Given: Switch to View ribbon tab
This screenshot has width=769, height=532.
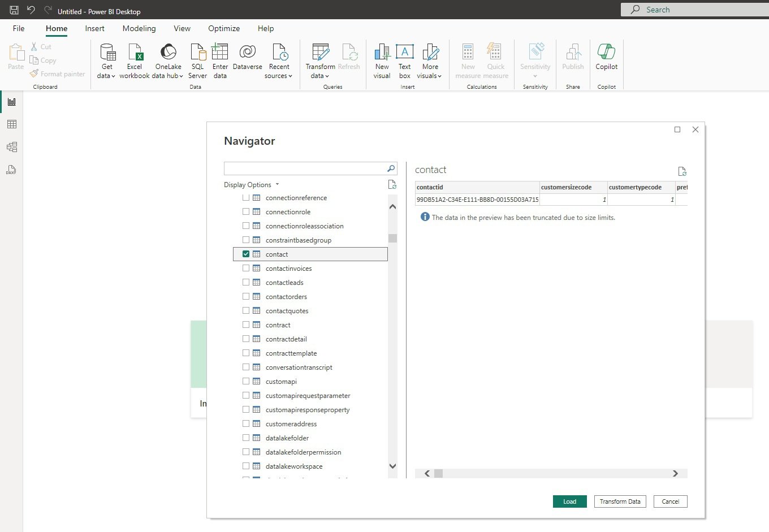Looking at the screenshot, I should click(x=182, y=28).
